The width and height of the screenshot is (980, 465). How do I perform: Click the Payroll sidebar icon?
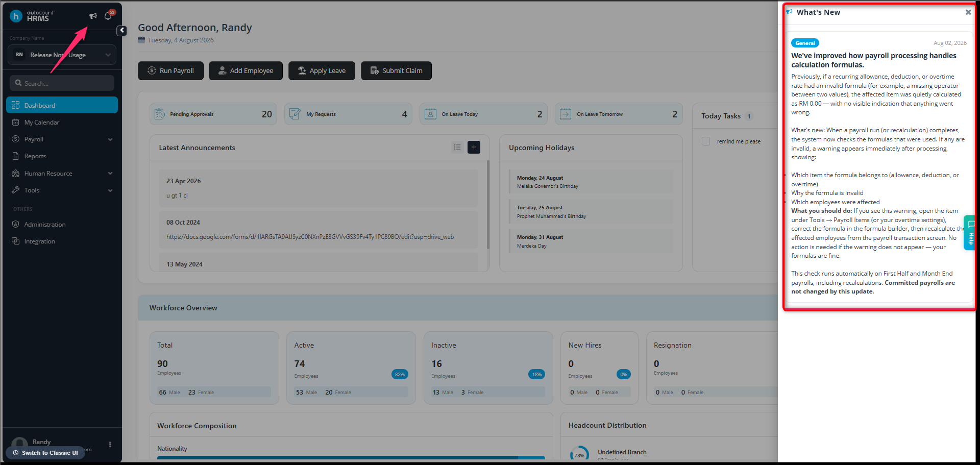click(x=16, y=139)
